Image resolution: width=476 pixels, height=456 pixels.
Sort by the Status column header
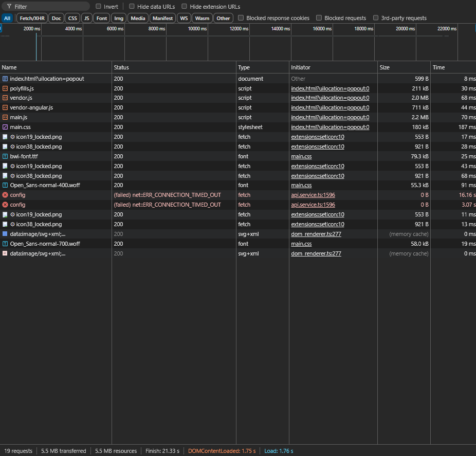pos(174,67)
